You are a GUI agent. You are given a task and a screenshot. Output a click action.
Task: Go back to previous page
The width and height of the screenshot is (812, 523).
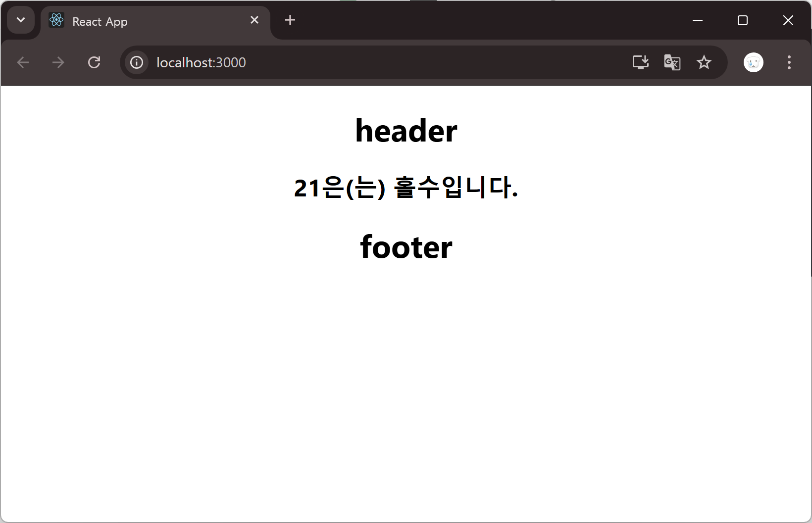23,62
